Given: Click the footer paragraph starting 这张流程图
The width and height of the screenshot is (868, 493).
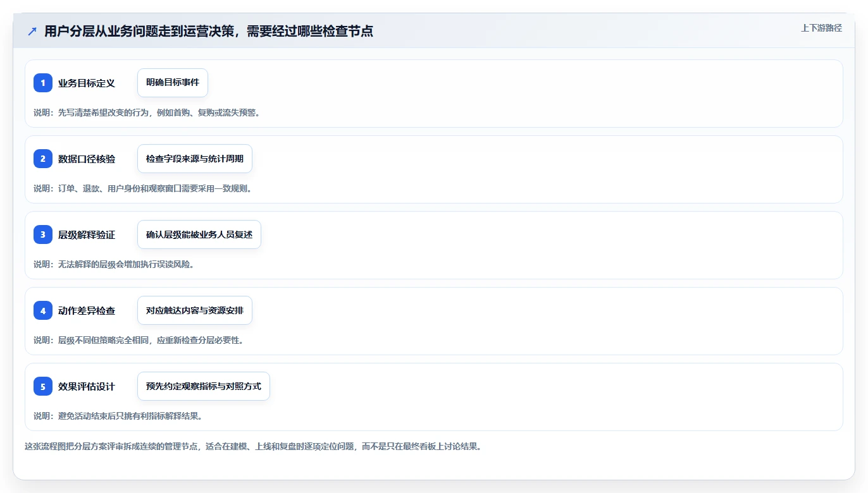Looking at the screenshot, I should pyautogui.click(x=254, y=446).
